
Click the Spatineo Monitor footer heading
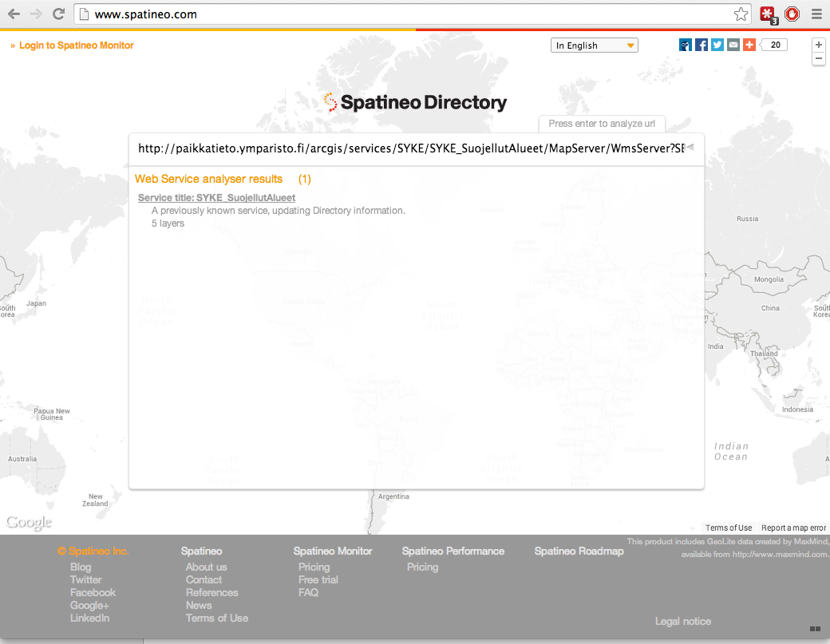pos(333,551)
